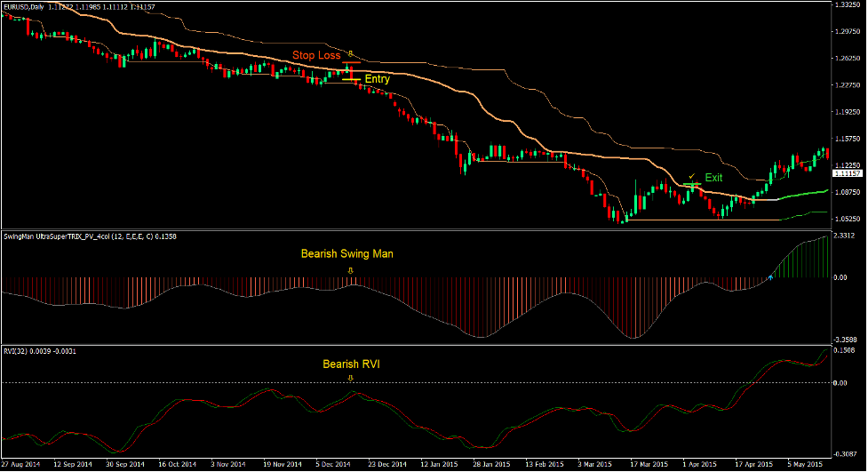Click the check mark icon above Exit
The width and height of the screenshot is (868, 472).
coord(691,176)
